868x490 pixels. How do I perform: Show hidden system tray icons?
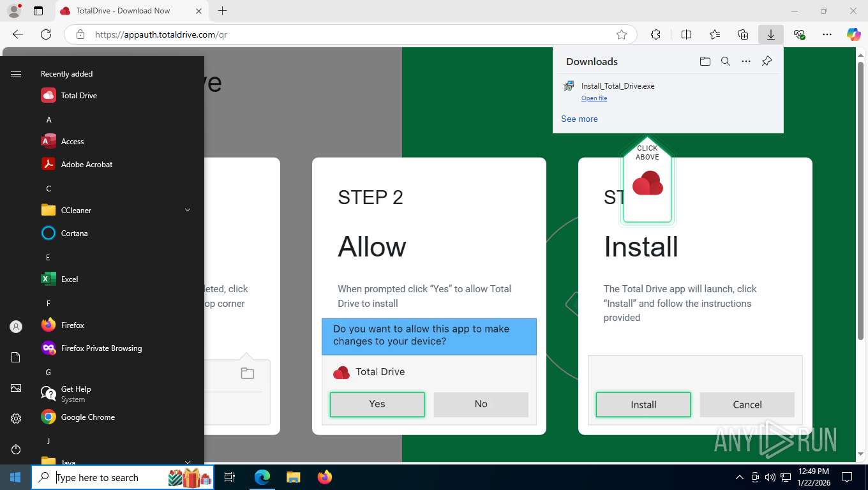coord(740,477)
